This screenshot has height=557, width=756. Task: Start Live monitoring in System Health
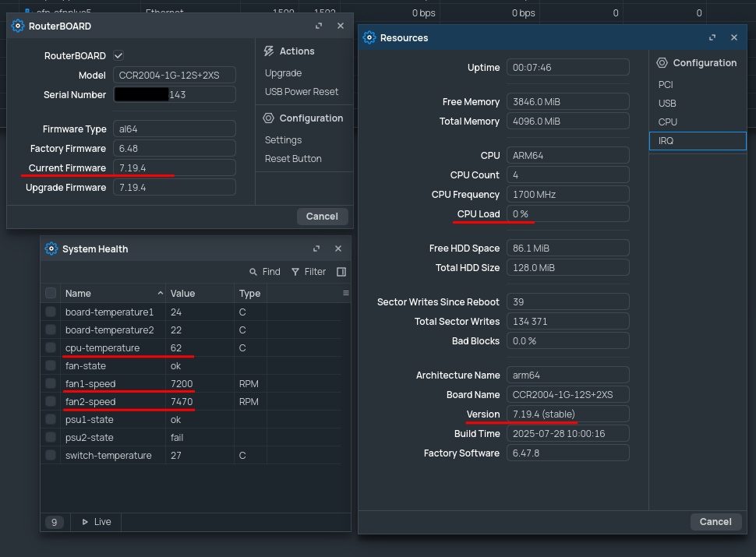[95, 521]
